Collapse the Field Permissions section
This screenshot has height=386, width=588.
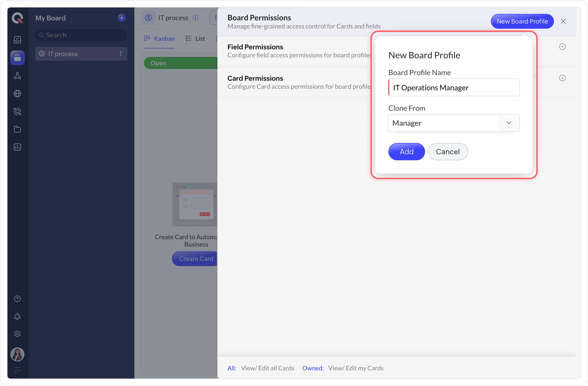tap(562, 47)
